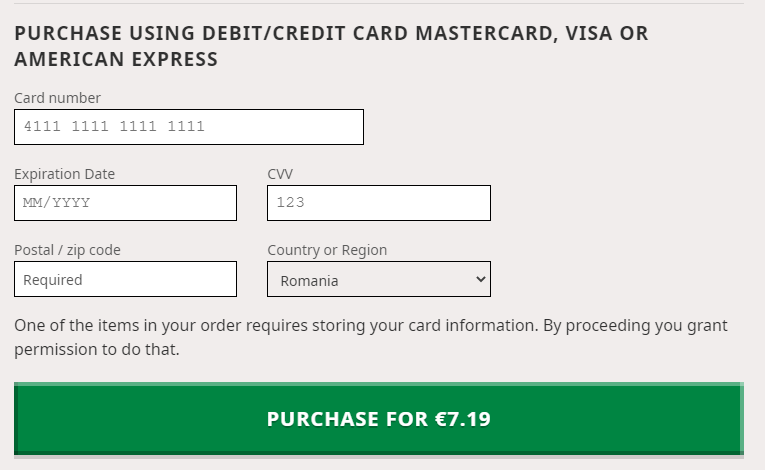Click the 'permission to do that' text
The width and height of the screenshot is (765, 470).
[x=96, y=350]
